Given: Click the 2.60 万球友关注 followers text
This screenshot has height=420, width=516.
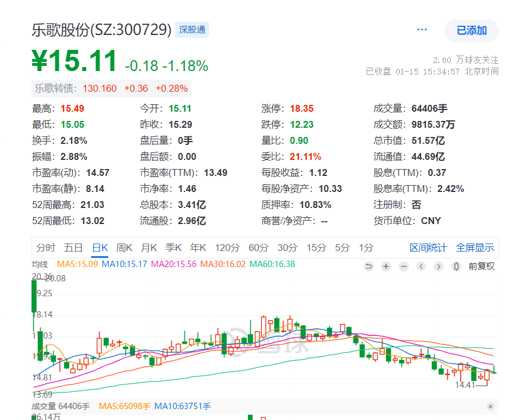Looking at the screenshot, I should pyautogui.click(x=466, y=60).
